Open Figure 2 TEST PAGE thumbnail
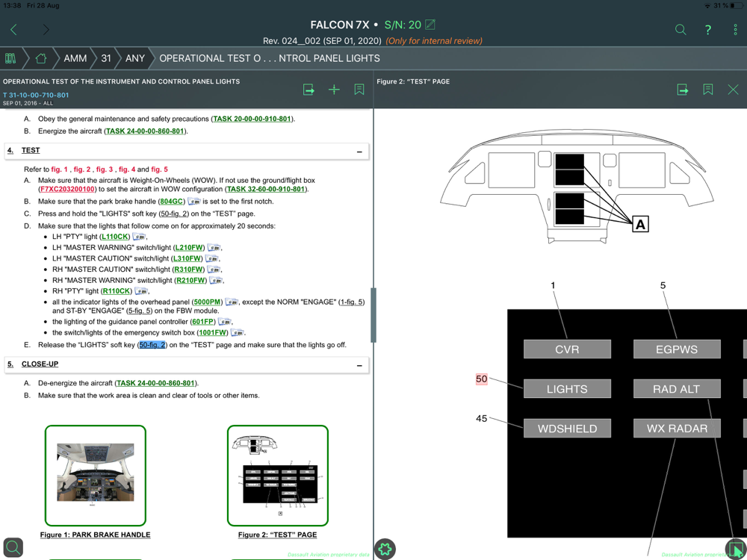Viewport: 747px width, 560px height. tap(278, 476)
